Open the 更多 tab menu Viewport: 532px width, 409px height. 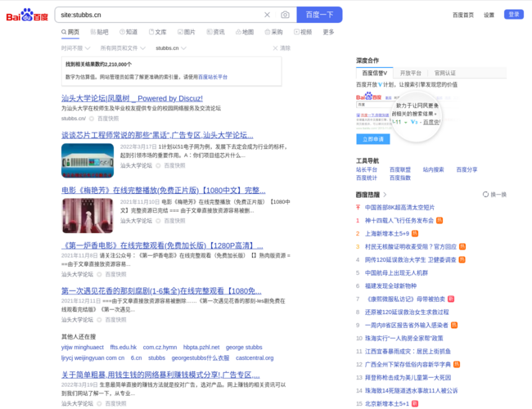coord(328,32)
